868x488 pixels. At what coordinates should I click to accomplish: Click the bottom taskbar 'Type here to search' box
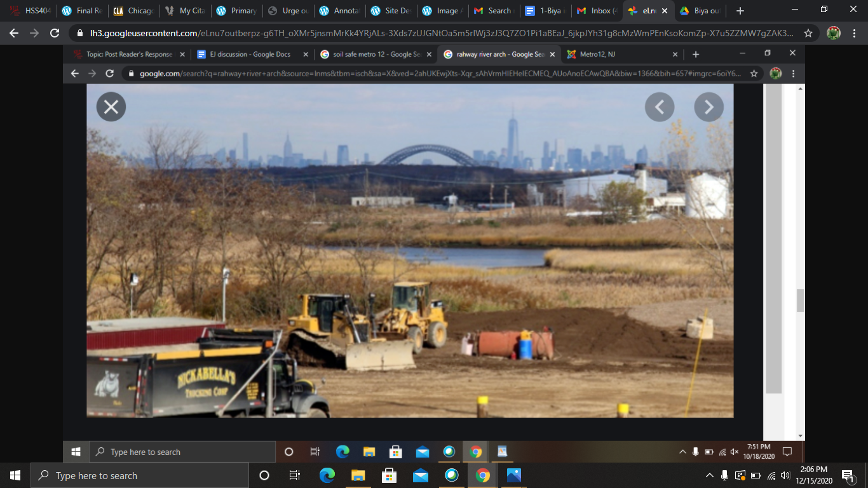140,475
